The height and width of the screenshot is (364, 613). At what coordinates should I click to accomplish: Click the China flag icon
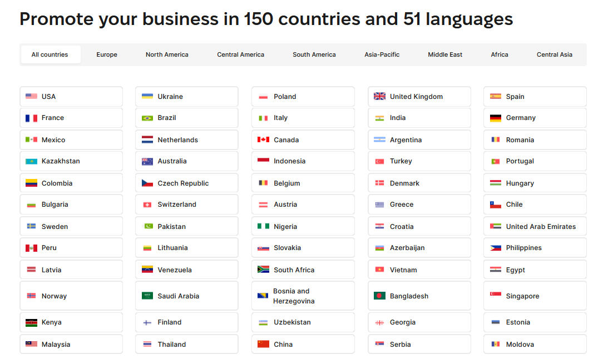pyautogui.click(x=263, y=344)
